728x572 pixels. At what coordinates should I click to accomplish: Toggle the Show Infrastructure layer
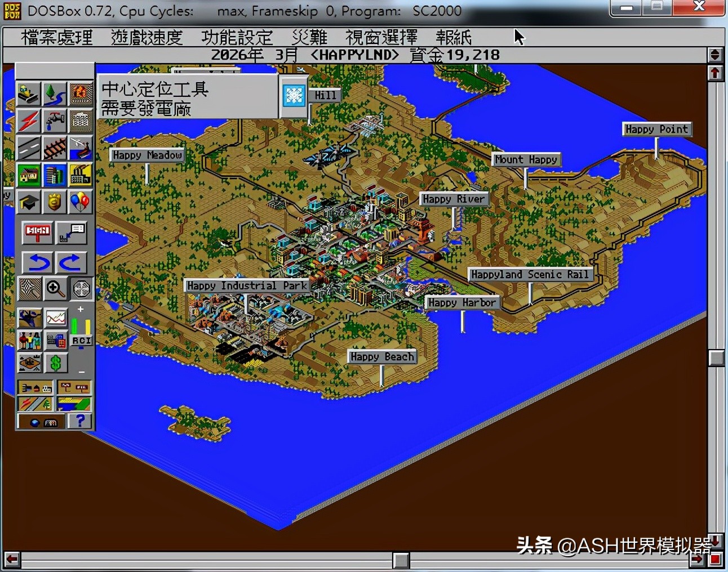coord(35,404)
